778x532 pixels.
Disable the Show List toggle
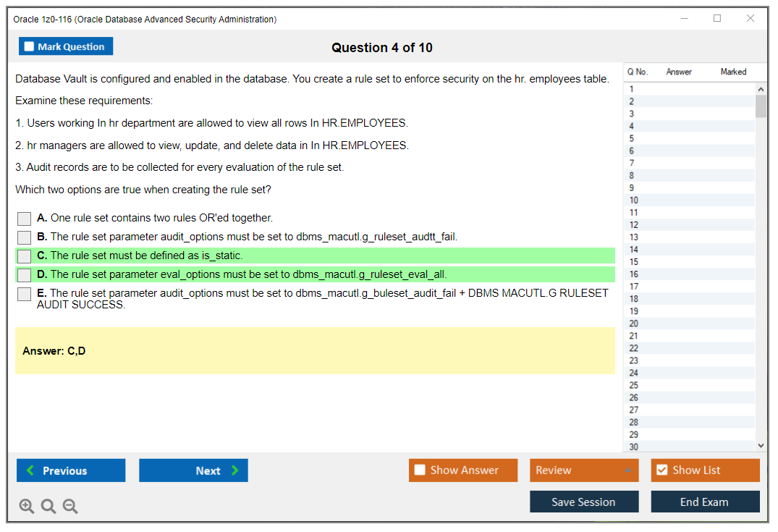pyautogui.click(x=661, y=470)
